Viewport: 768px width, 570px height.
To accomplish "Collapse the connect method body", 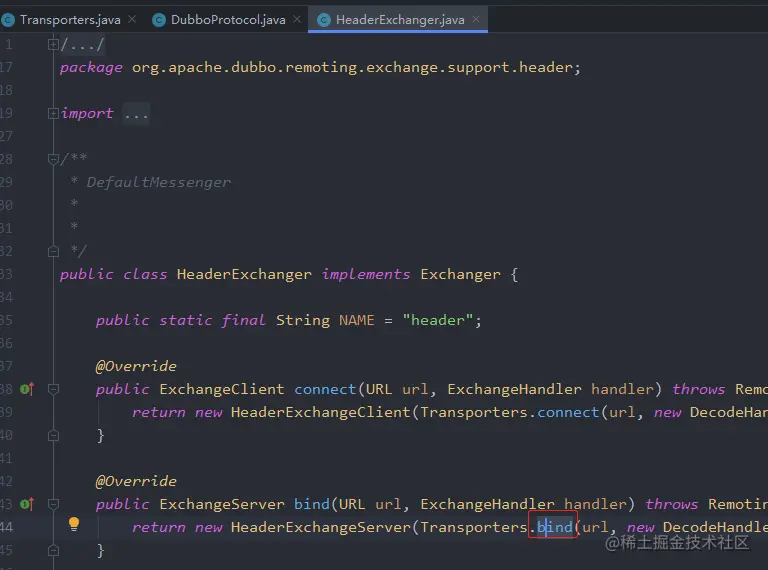I will [53, 389].
